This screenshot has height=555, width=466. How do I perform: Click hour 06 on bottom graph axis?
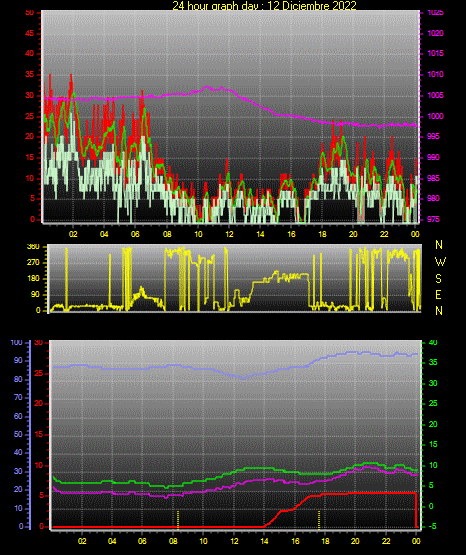pos(142,541)
